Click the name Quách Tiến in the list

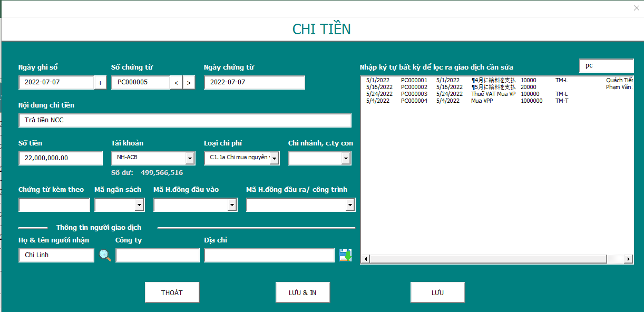click(x=620, y=80)
